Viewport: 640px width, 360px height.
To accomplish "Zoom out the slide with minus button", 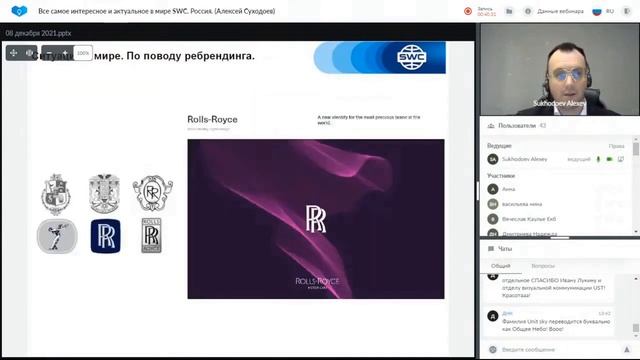I will pyautogui.click(x=49, y=53).
